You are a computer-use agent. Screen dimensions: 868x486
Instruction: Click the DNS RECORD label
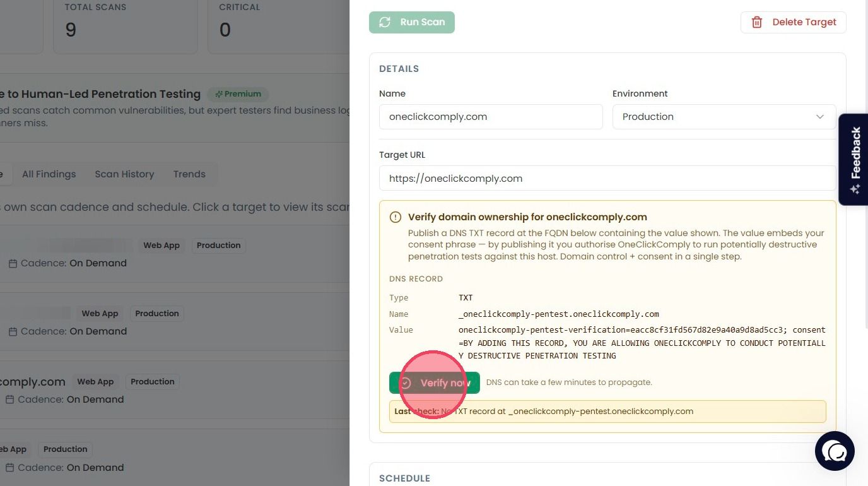tap(416, 279)
